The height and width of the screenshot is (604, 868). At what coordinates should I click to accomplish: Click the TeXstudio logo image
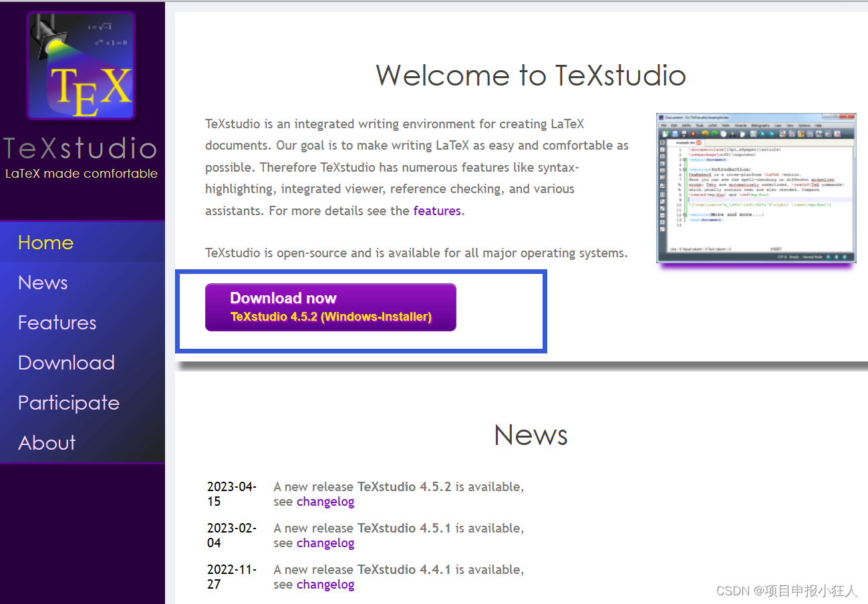(x=82, y=66)
